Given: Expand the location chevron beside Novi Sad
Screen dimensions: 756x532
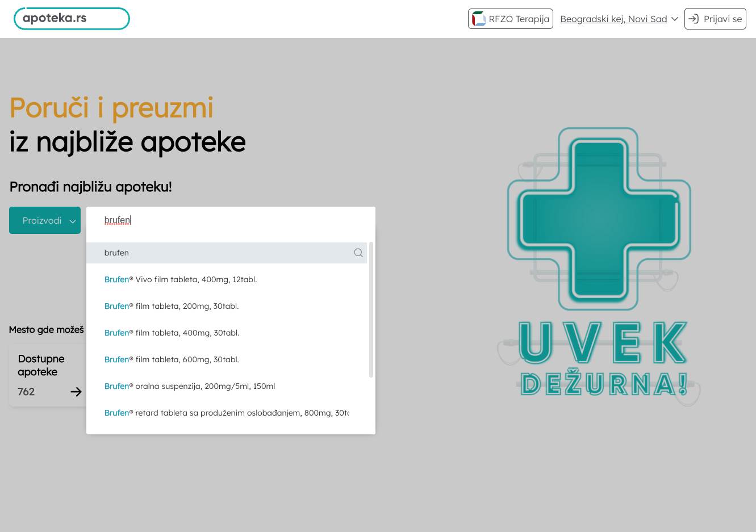Looking at the screenshot, I should coord(675,19).
